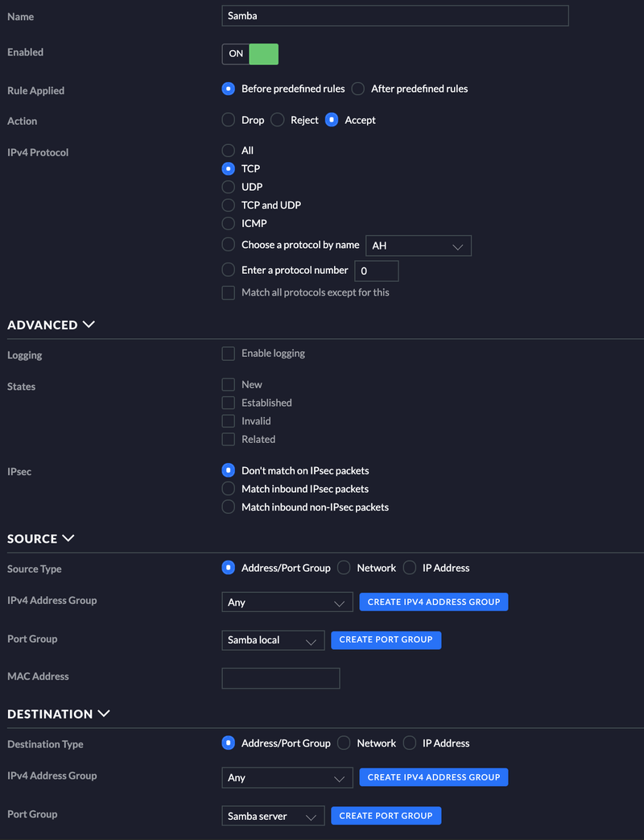Choose the Drop action

229,120
